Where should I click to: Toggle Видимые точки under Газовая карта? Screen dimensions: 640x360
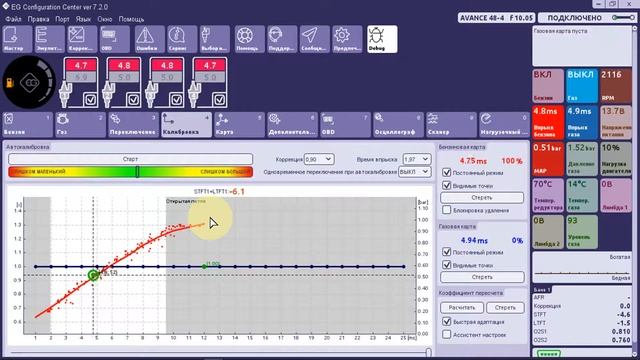(x=447, y=265)
